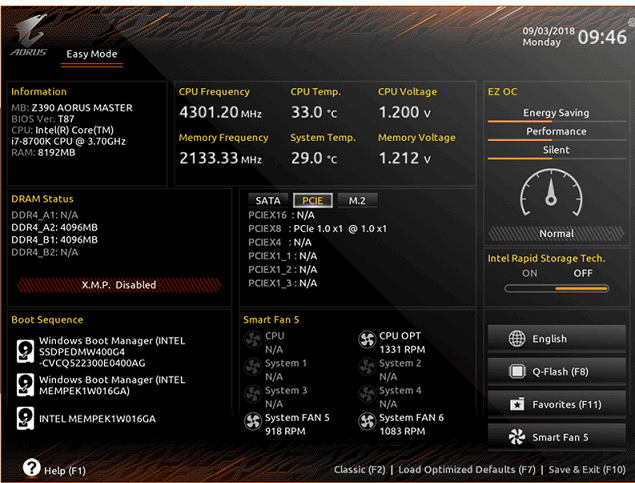This screenshot has width=635, height=483.
Task: Click the System 4 fan icon
Action: click(x=367, y=394)
